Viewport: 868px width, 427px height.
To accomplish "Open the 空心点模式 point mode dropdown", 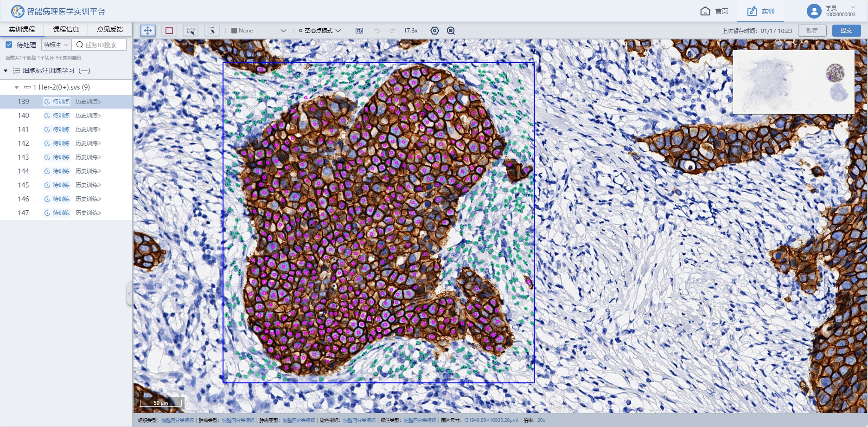I will (320, 31).
